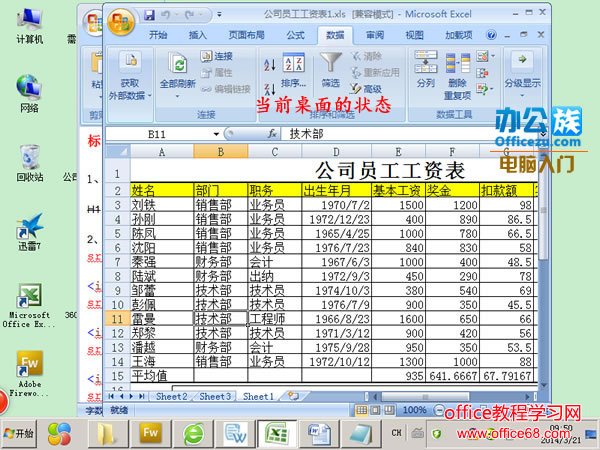Expand the formula bar chevron
600x450 pixels.
pos(543,134)
